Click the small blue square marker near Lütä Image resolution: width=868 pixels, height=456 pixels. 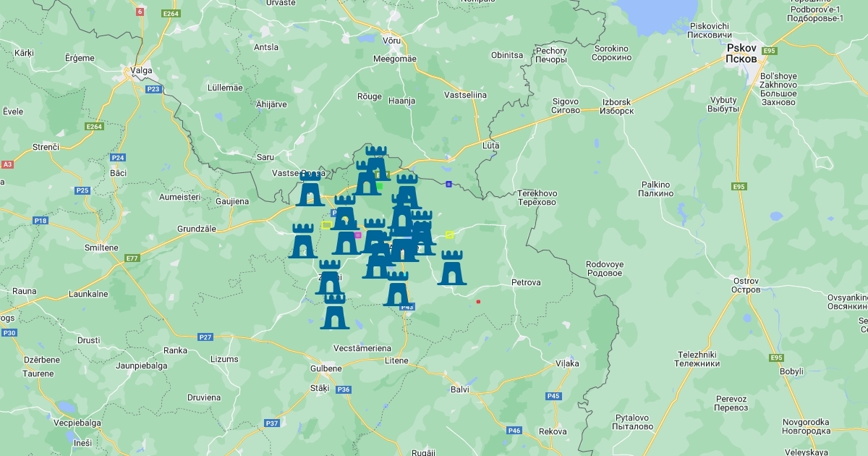pyautogui.click(x=448, y=184)
